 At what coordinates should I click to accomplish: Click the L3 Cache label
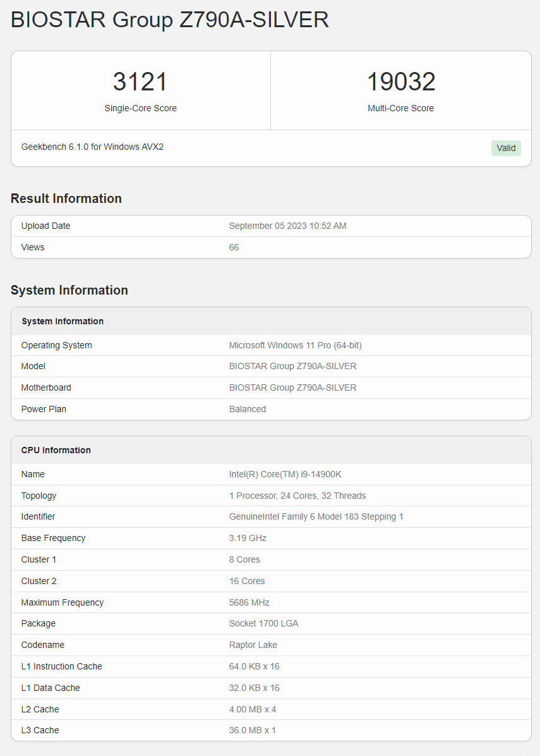pyautogui.click(x=40, y=731)
